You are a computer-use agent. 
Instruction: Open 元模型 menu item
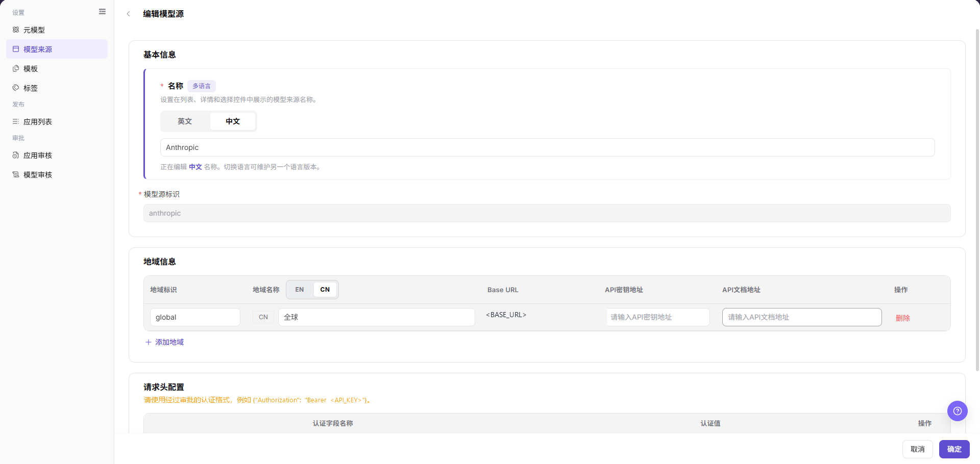click(57, 30)
